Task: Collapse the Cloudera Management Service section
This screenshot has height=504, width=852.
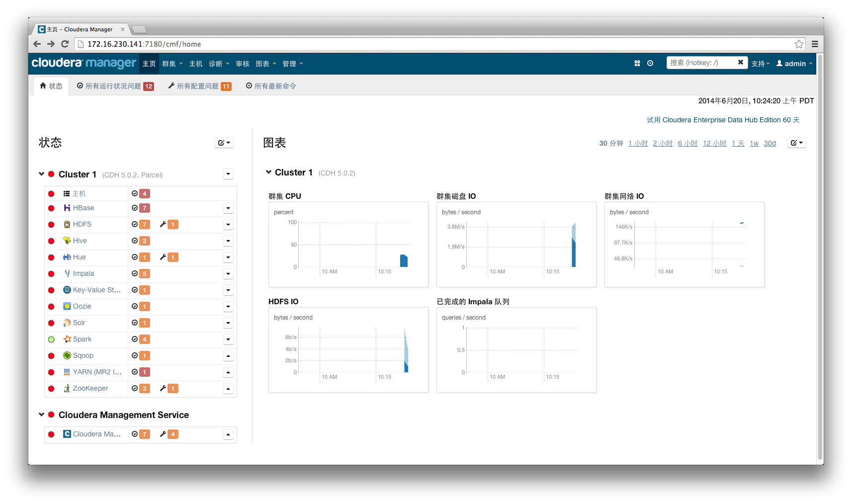Action: pos(42,415)
